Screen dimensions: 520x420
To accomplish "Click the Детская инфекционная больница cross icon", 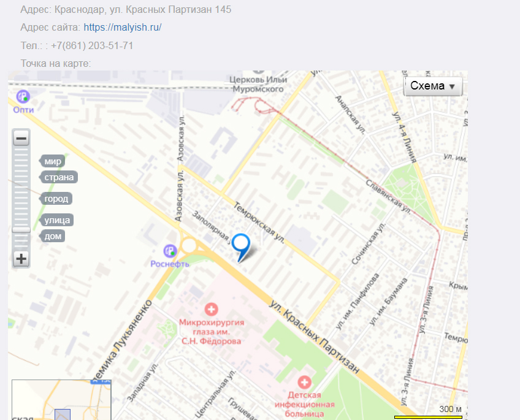I will (x=304, y=382).
